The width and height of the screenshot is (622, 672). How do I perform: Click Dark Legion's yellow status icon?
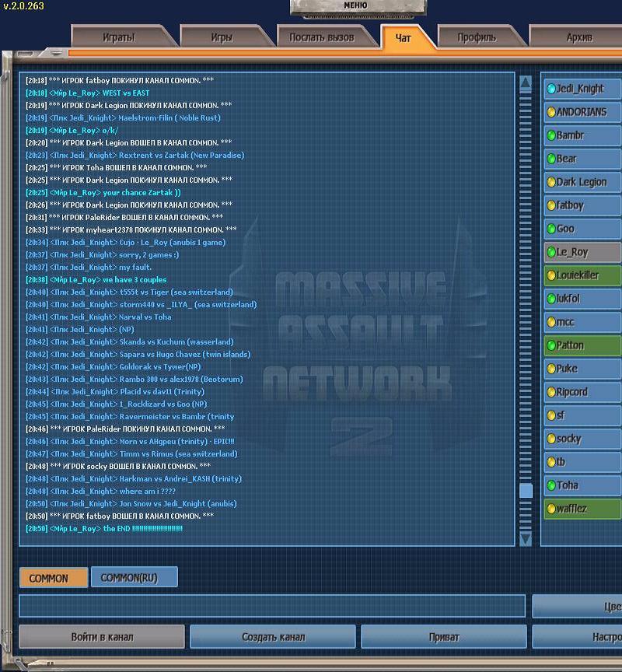[551, 182]
